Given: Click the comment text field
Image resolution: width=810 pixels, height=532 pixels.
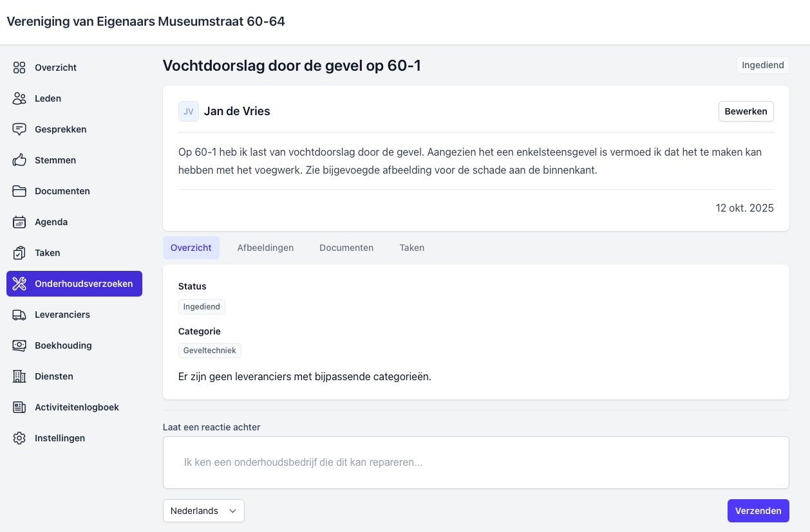Looking at the screenshot, I should pos(476,463).
